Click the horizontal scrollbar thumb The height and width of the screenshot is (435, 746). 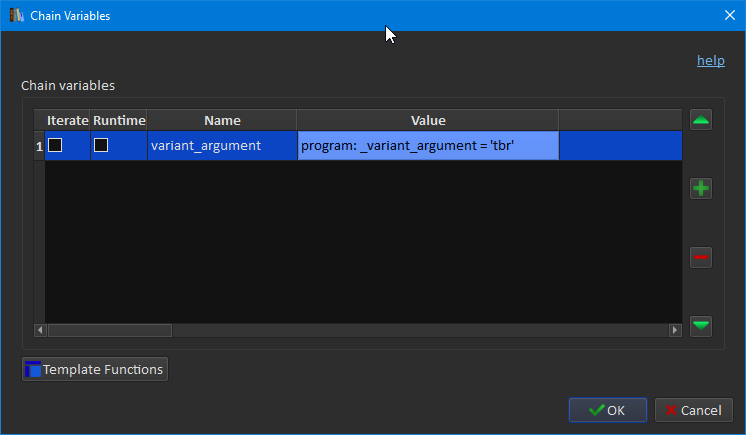click(x=110, y=330)
